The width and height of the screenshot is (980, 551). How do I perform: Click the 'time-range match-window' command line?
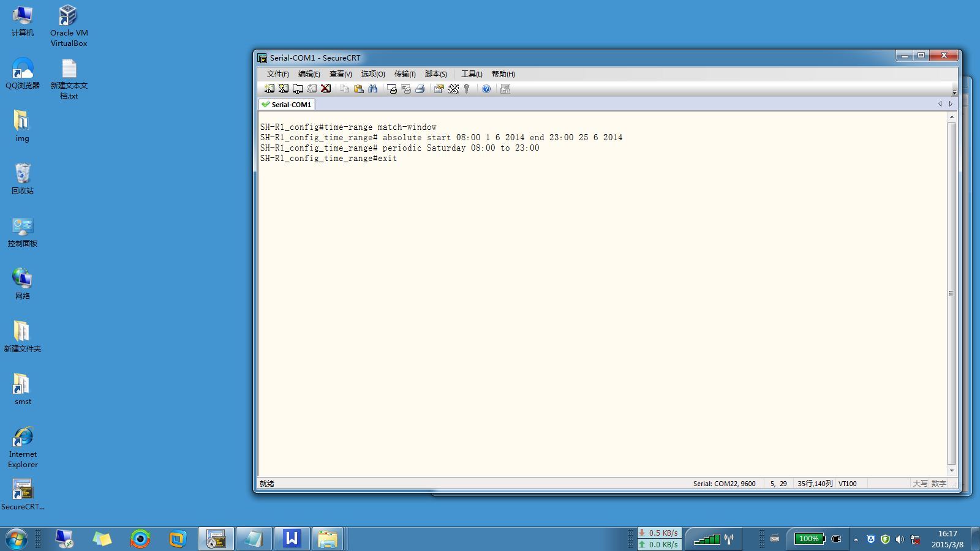pyautogui.click(x=348, y=127)
